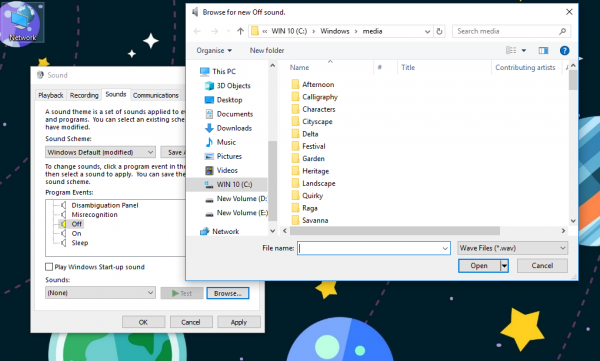600x361 pixels.
Task: Select New Volume (E:) drive
Action: pos(236,213)
